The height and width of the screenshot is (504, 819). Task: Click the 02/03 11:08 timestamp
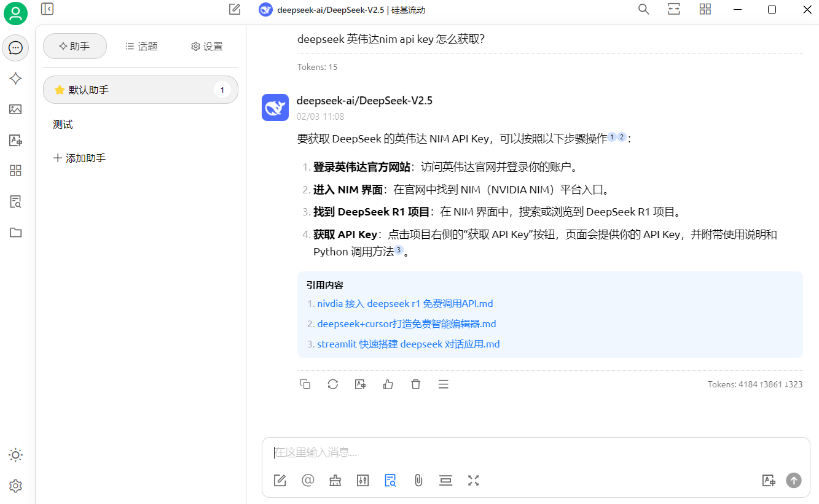(320, 116)
